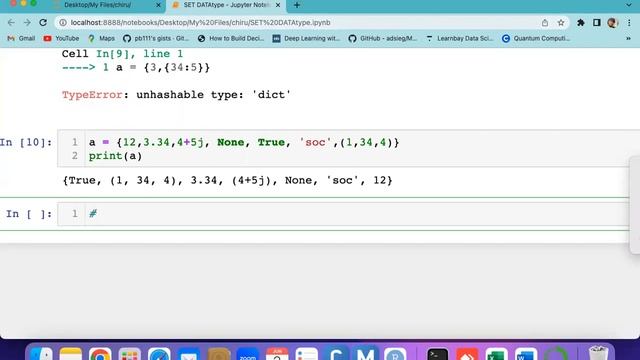This screenshot has width=640, height=360.
Task: Open Notes from the Dock
Action: coord(71,353)
